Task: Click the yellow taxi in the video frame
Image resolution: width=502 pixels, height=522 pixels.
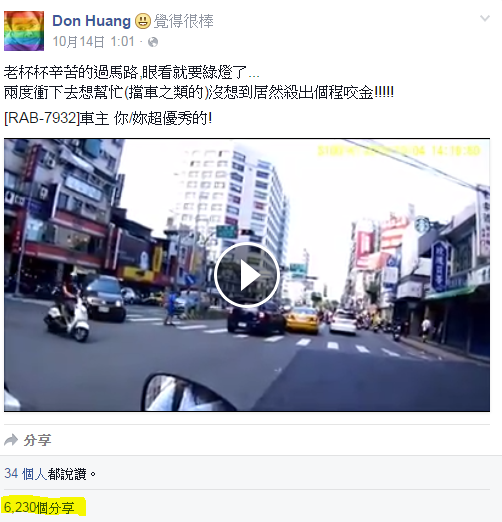Action: 303,320
